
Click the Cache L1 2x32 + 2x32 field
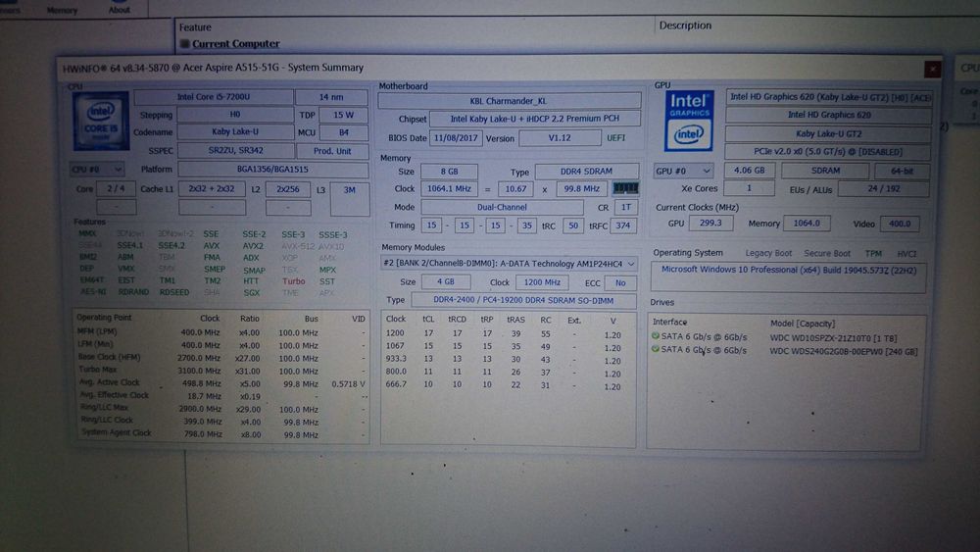click(212, 189)
